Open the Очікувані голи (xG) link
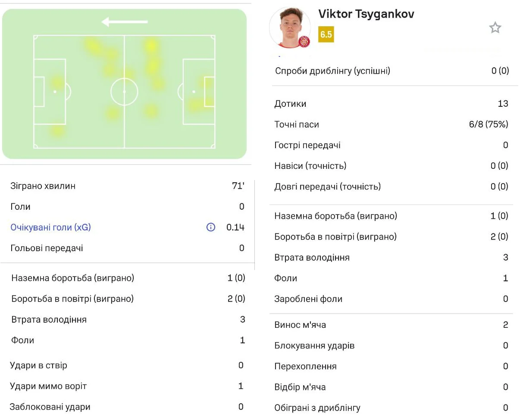520x420 pixels. pyautogui.click(x=50, y=227)
